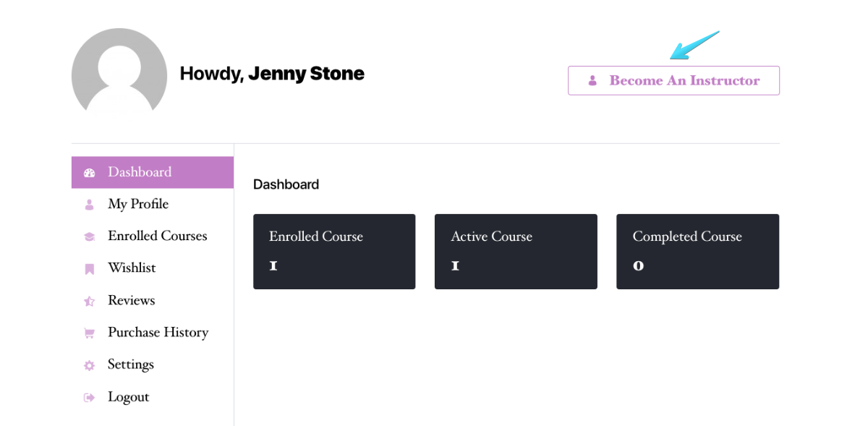Click the Purchase History cart icon
Screen dimensions: 868x426
[x=90, y=333]
